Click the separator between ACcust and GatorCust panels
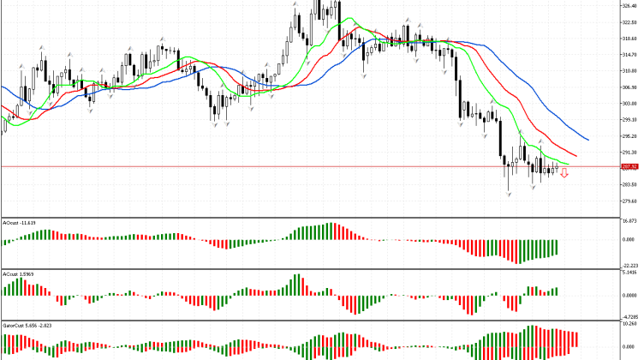Viewport: 644px width, 360px height. (308, 321)
